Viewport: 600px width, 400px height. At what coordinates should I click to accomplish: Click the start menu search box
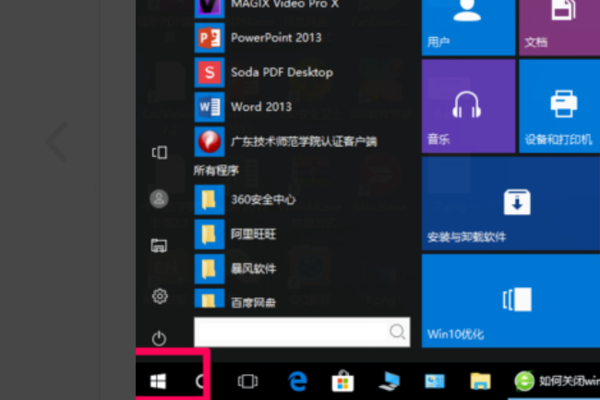tap(302, 332)
